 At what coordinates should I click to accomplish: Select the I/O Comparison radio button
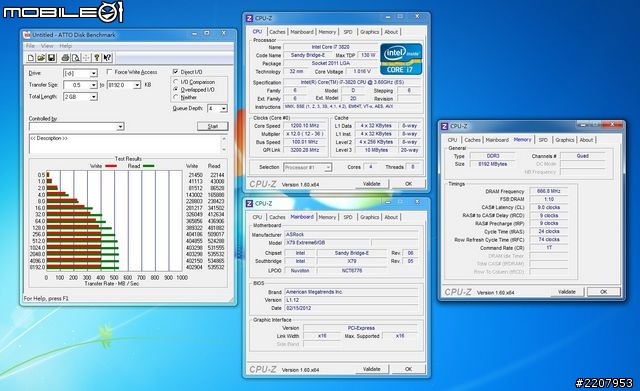176,82
